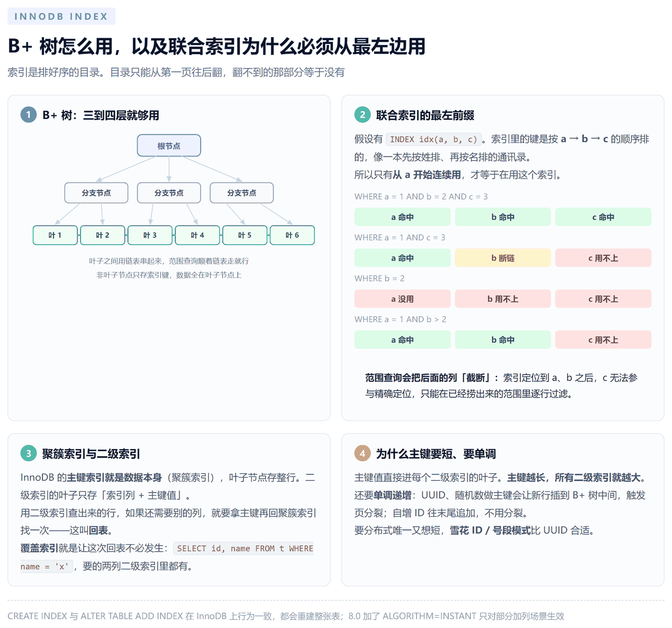This screenshot has width=672, height=628.
Task: Click the bold term "雪花 ID / 号段模式"
Action: click(490, 531)
